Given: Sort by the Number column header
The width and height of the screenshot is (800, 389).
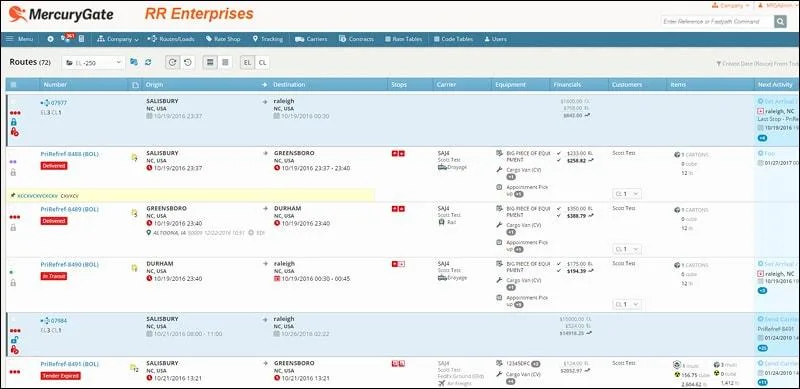Looking at the screenshot, I should pos(55,85).
